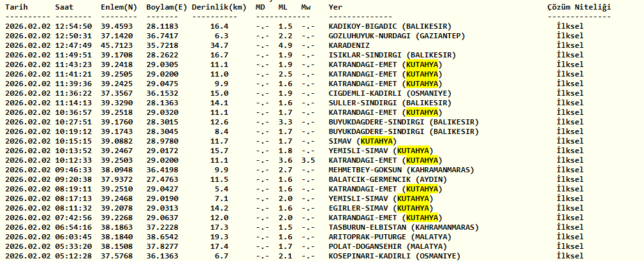Select the Çözüm Niteliği column header
The width and height of the screenshot is (644, 261).
tap(578, 6)
